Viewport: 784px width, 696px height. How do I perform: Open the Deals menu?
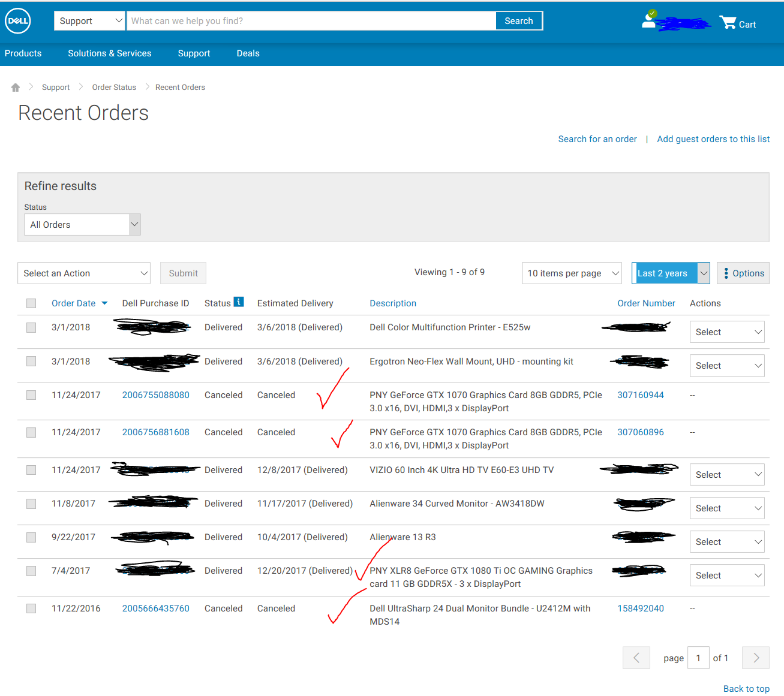pyautogui.click(x=248, y=53)
